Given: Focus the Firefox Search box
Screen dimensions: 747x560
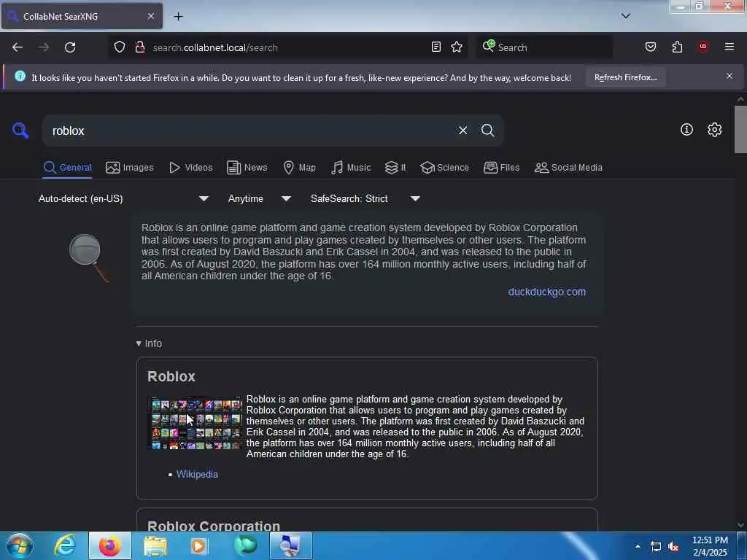Looking at the screenshot, I should (x=544, y=47).
